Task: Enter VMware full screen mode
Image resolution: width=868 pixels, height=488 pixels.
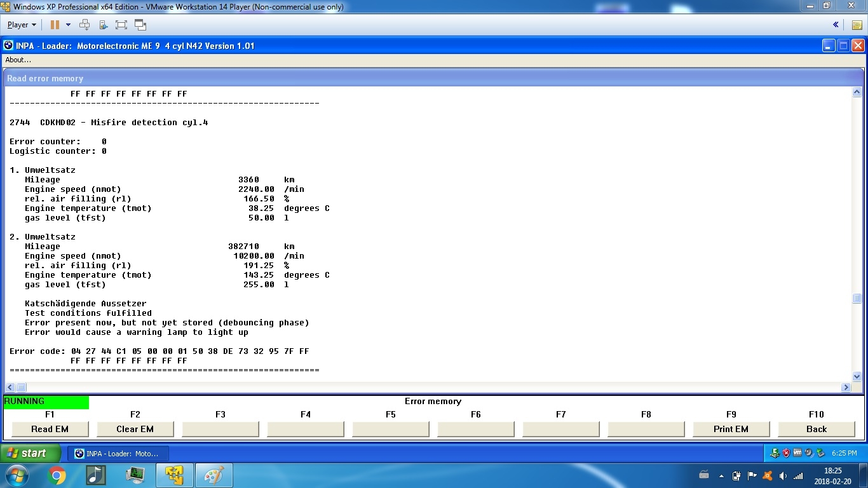Action: (121, 25)
